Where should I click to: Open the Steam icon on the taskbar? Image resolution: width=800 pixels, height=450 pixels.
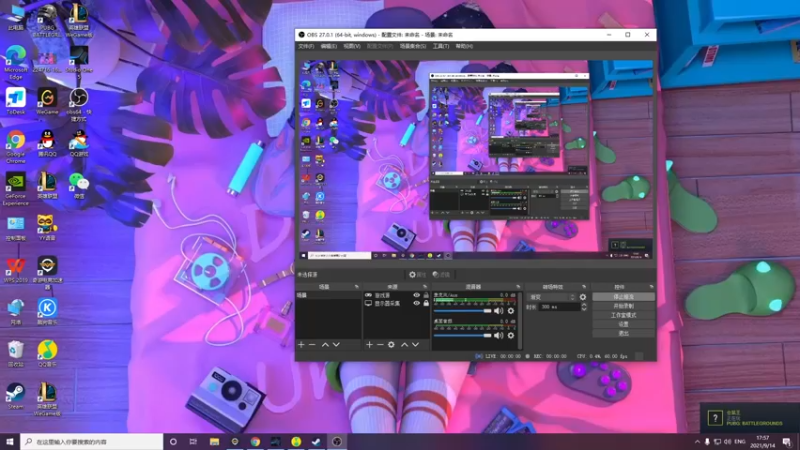click(x=316, y=442)
